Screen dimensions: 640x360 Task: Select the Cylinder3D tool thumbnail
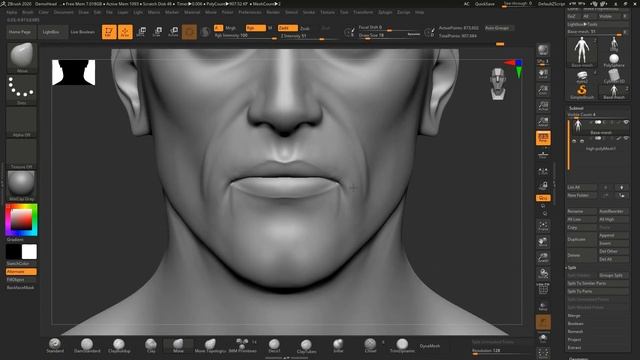point(613,76)
